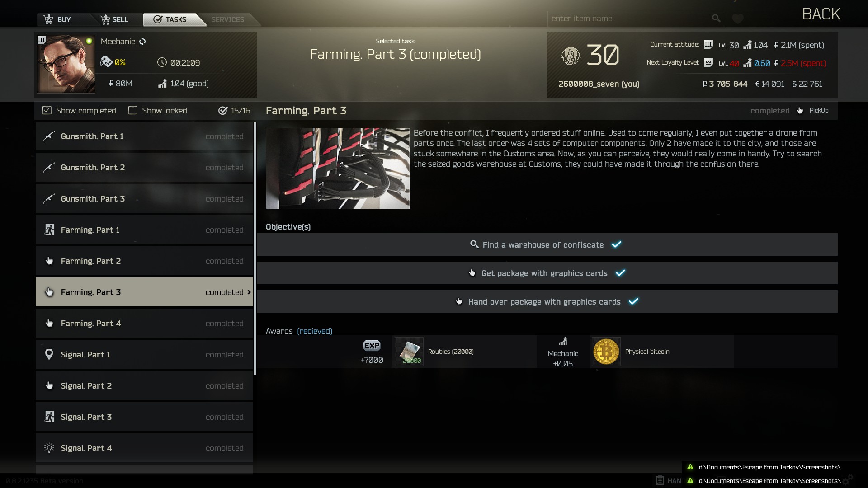Click the Roubles reward item icon
Viewport: 868px width, 488px height.
409,352
